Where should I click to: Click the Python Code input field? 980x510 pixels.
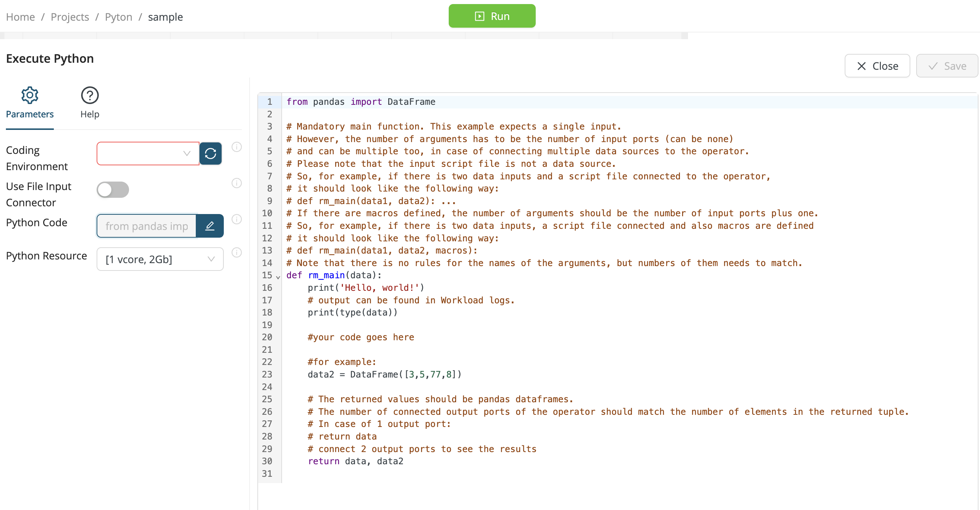coord(146,226)
